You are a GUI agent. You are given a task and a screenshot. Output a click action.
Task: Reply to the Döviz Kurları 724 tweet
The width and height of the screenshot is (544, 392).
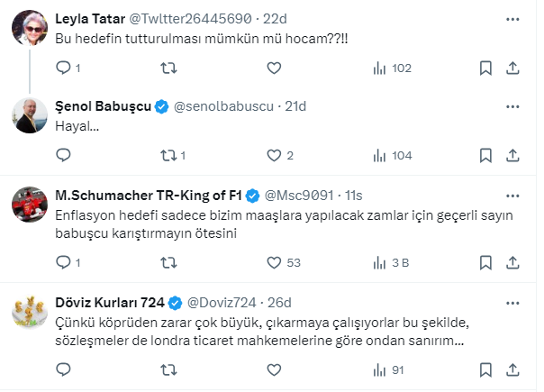[x=63, y=369]
